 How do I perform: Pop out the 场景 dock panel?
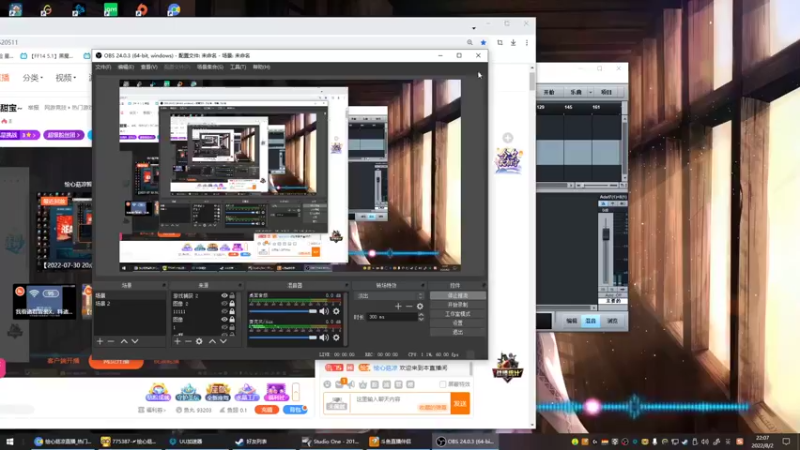click(164, 285)
